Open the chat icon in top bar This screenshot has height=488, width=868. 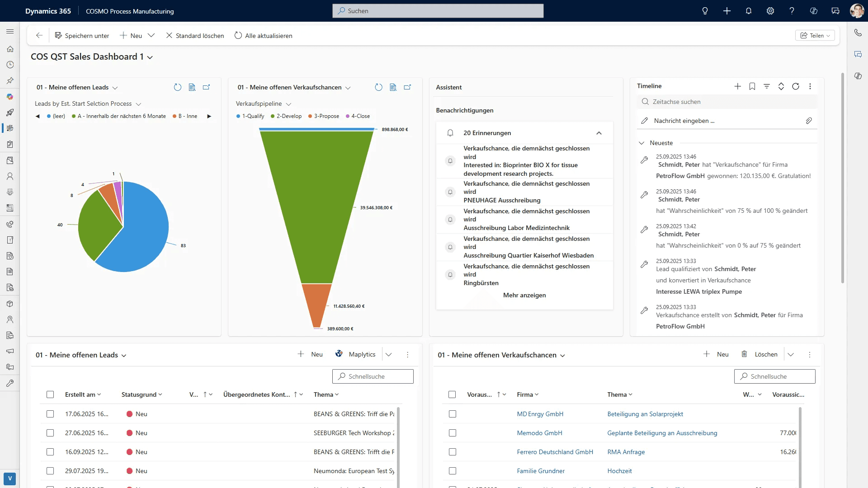835,11
